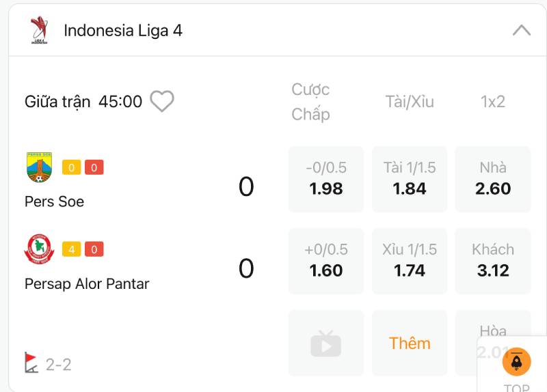The height and width of the screenshot is (392, 547).
Task: Click the rocket TOP button
Action: (x=516, y=362)
